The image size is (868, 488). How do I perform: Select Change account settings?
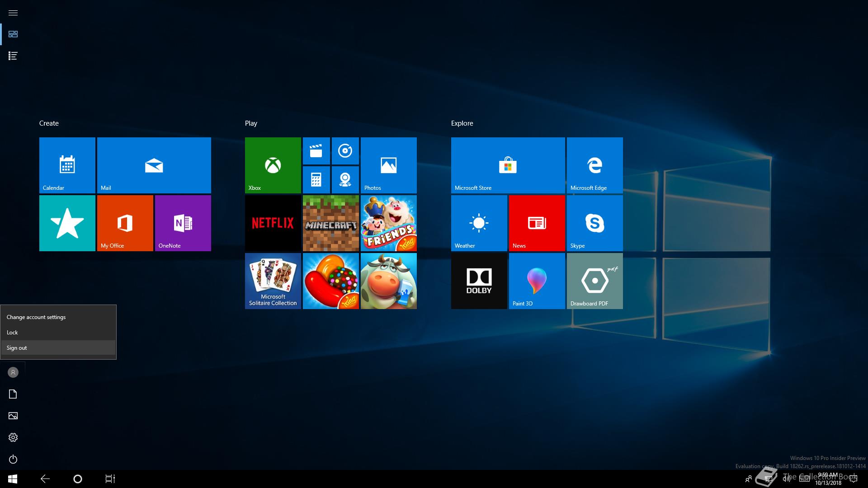click(x=58, y=317)
